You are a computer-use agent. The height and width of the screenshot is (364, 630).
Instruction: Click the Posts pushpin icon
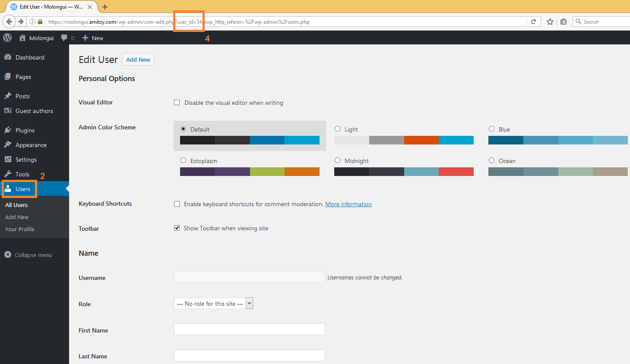pyautogui.click(x=8, y=96)
